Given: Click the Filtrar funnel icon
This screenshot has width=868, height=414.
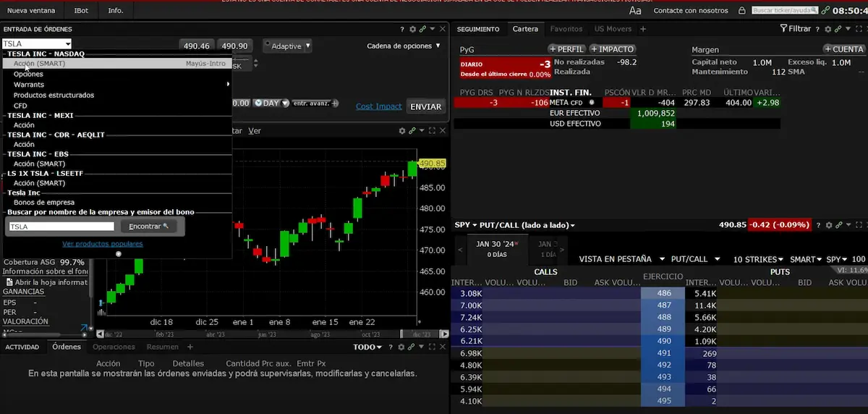Looking at the screenshot, I should tap(783, 29).
